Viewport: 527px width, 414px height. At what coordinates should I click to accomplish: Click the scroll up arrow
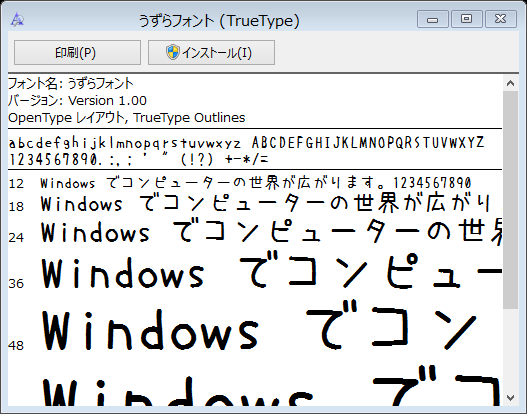(511, 83)
